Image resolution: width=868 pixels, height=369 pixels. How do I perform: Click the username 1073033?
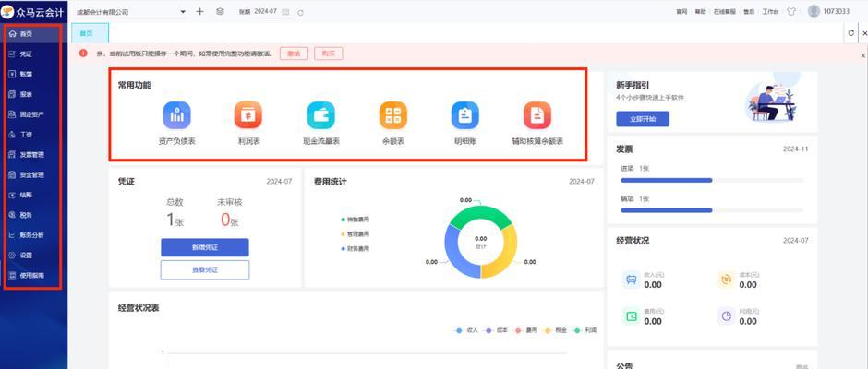(x=837, y=12)
